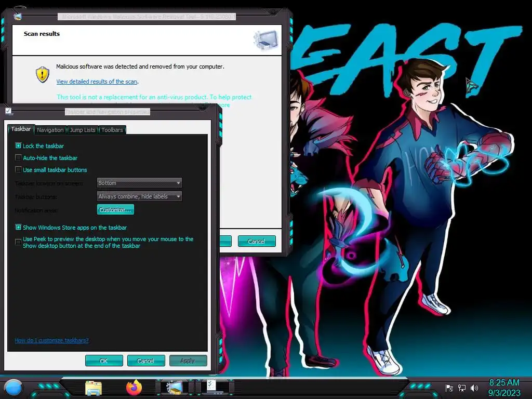Click the scan results computer graphic
The image size is (532, 399).
click(265, 39)
